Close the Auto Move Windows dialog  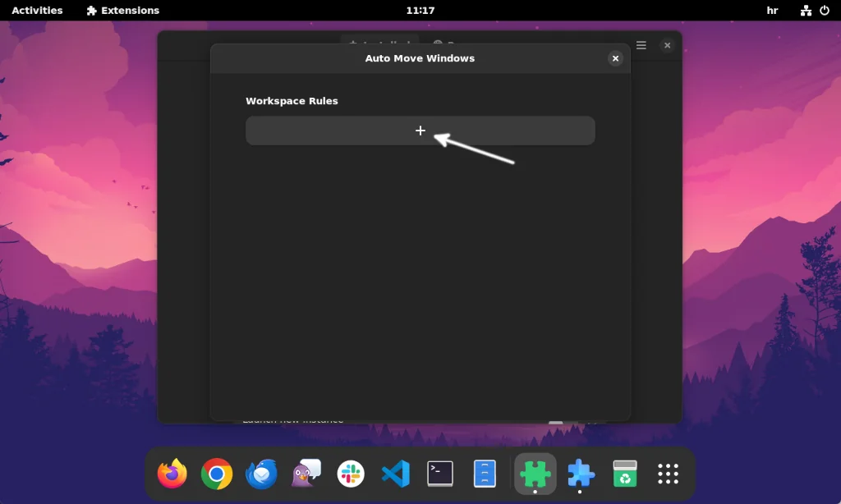pos(615,58)
